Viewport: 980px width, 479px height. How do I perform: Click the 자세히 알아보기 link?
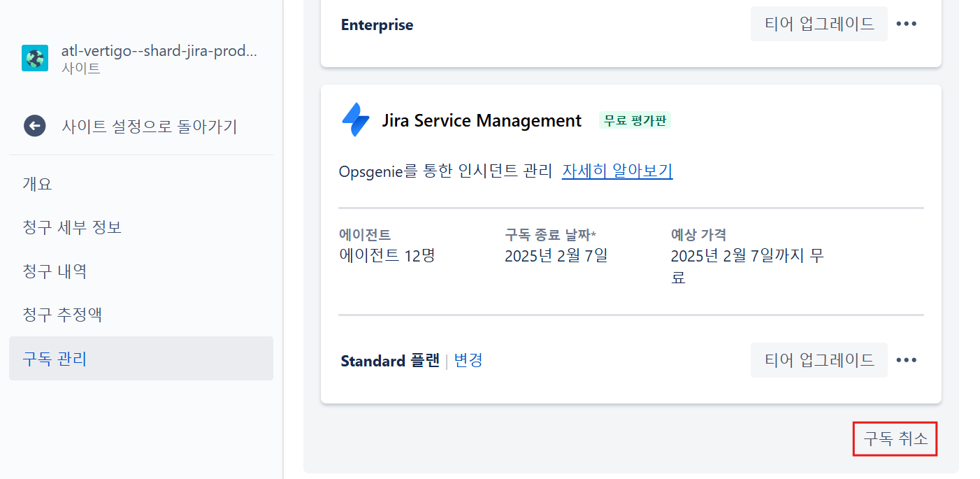(617, 171)
